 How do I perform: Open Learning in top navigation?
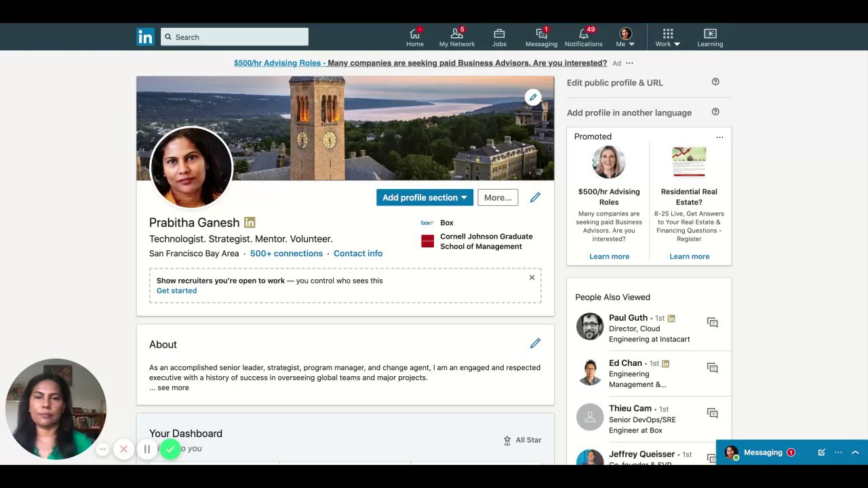[710, 37]
